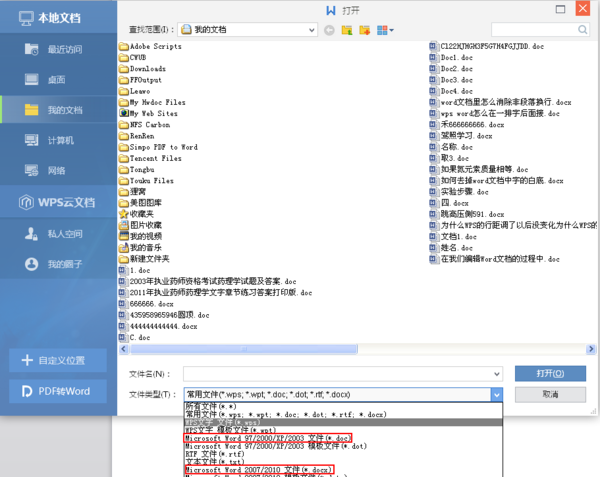Choose WPS文字 文件(*.wps) file type
Image resolution: width=600 pixels, height=477 pixels.
click(343, 422)
